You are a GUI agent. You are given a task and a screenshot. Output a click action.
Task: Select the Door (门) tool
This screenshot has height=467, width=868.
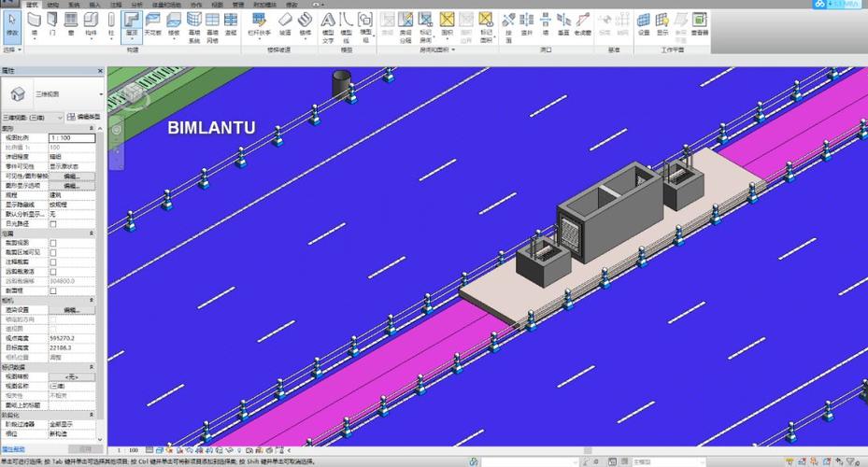(x=52, y=24)
